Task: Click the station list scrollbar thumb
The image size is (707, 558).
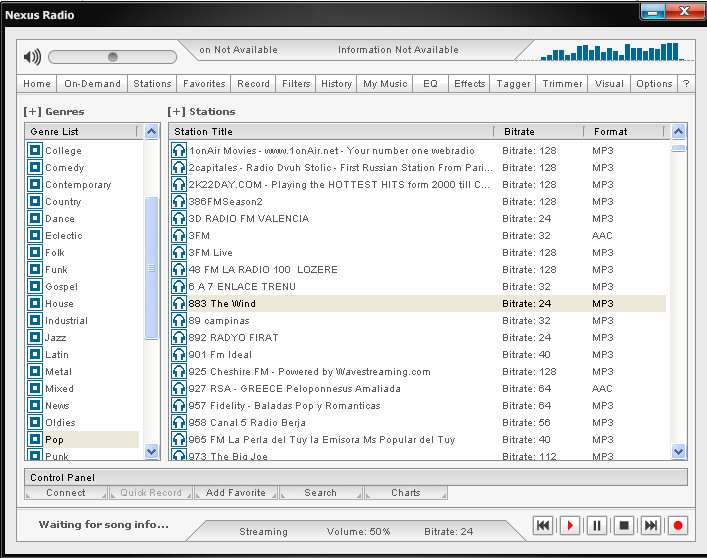Action: (x=679, y=148)
